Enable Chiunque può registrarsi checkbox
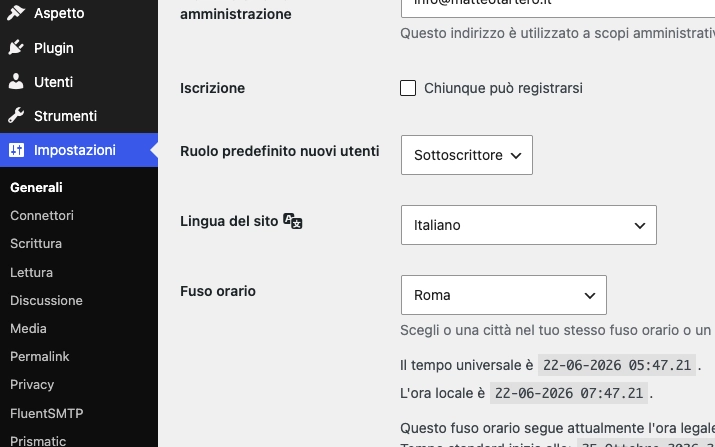This screenshot has width=715, height=447. tap(408, 88)
